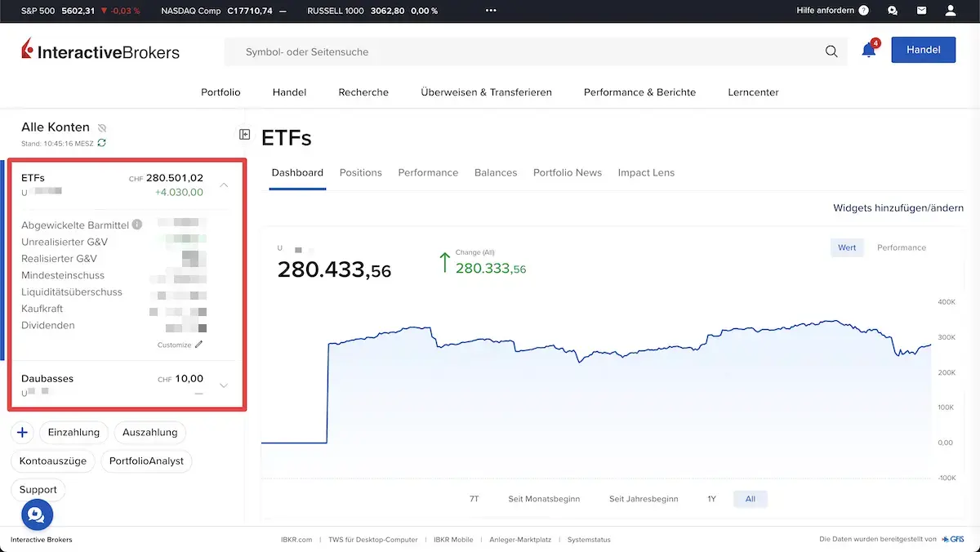Click the portfolio value 280.433,56
The image size is (980, 552).
tap(334, 269)
